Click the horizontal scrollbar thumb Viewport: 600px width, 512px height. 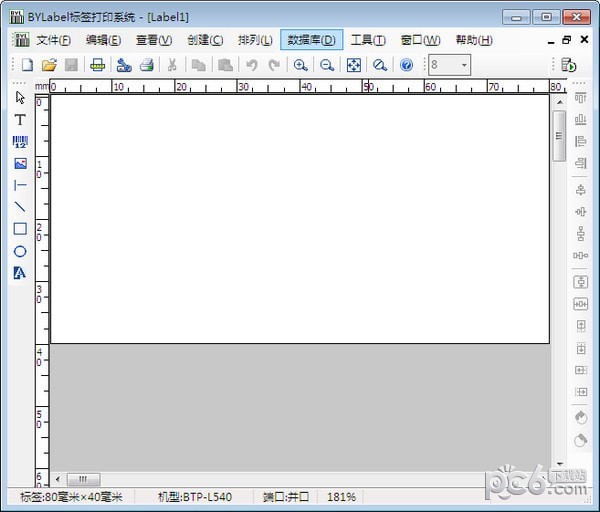tap(83, 479)
